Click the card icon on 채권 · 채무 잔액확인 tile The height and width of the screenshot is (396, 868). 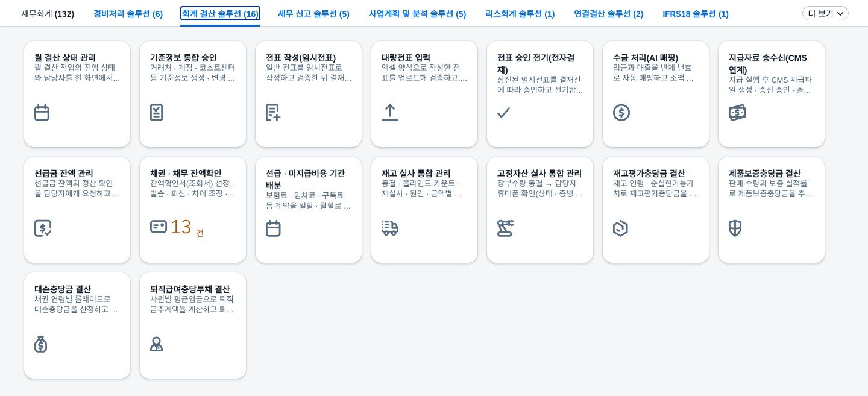159,227
